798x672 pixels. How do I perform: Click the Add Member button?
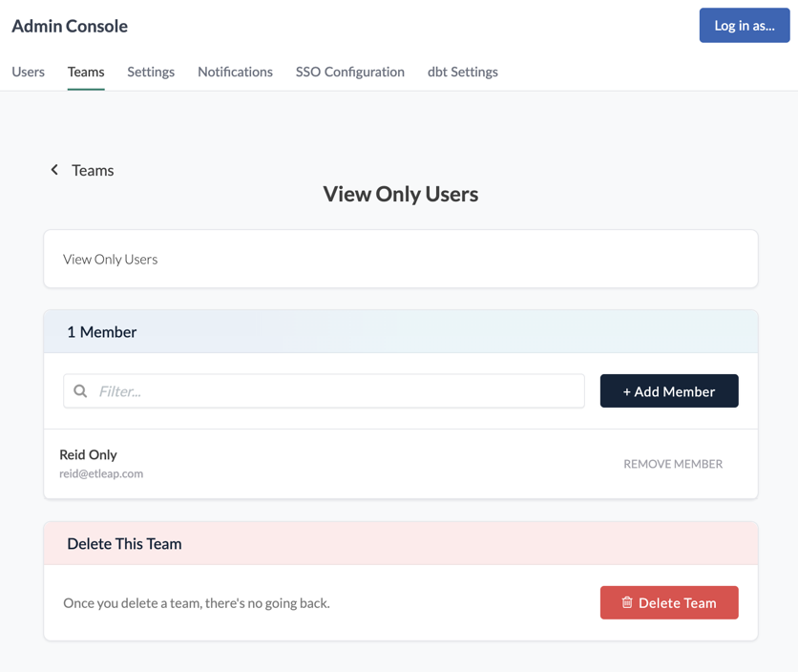[x=669, y=391]
